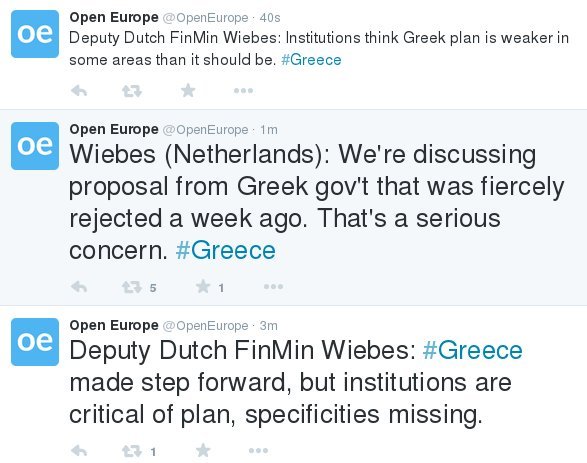Open @OpenEurope handle on the 3m tweet

(205, 326)
